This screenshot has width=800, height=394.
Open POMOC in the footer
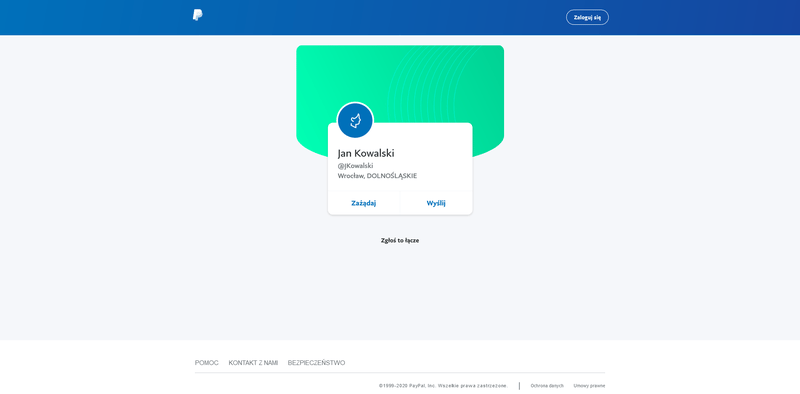coord(207,363)
